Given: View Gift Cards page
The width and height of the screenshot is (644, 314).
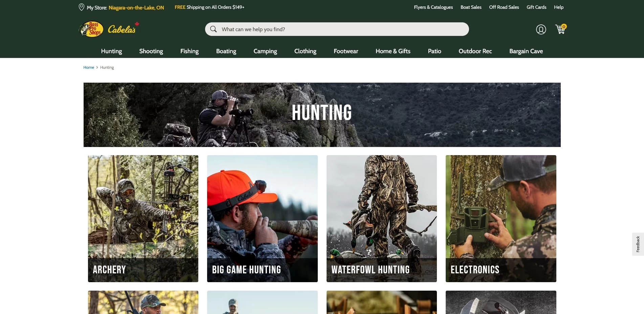Looking at the screenshot, I should 536,7.
